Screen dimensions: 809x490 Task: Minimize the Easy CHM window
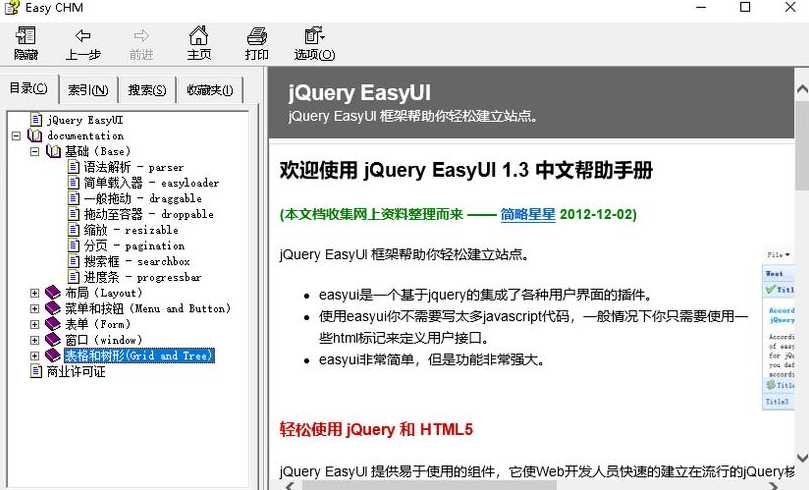(701, 7)
